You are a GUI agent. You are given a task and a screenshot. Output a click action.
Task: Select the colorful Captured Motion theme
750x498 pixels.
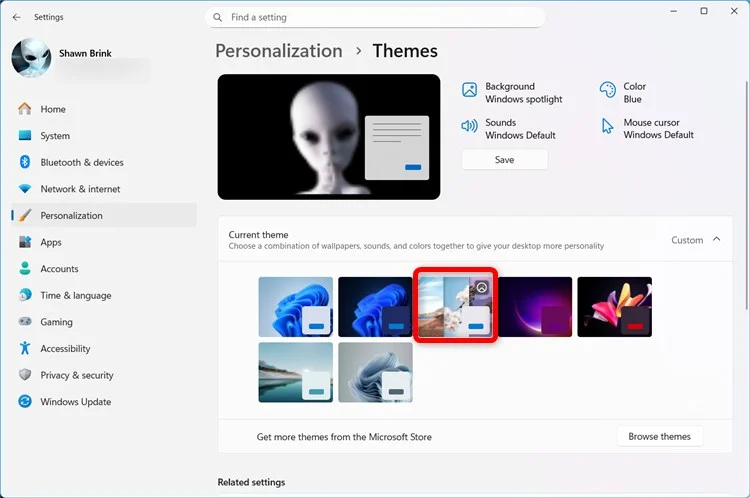click(x=615, y=307)
